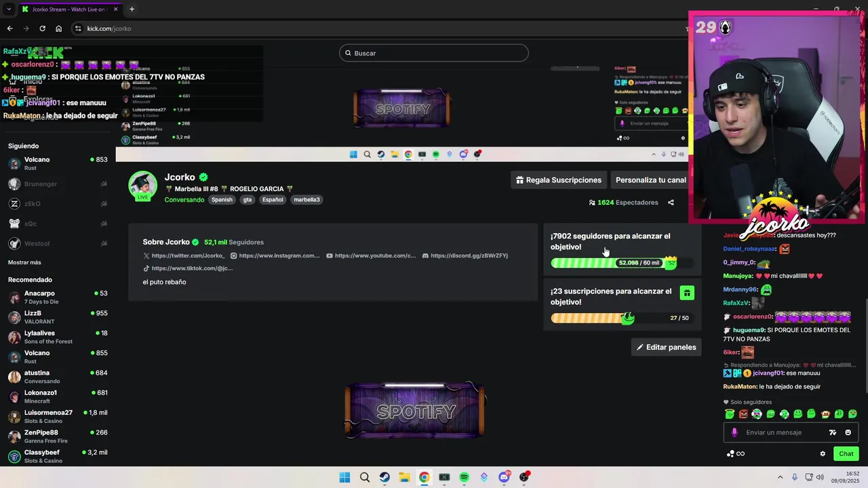Click the Regala Suscripciones button

coord(559,180)
